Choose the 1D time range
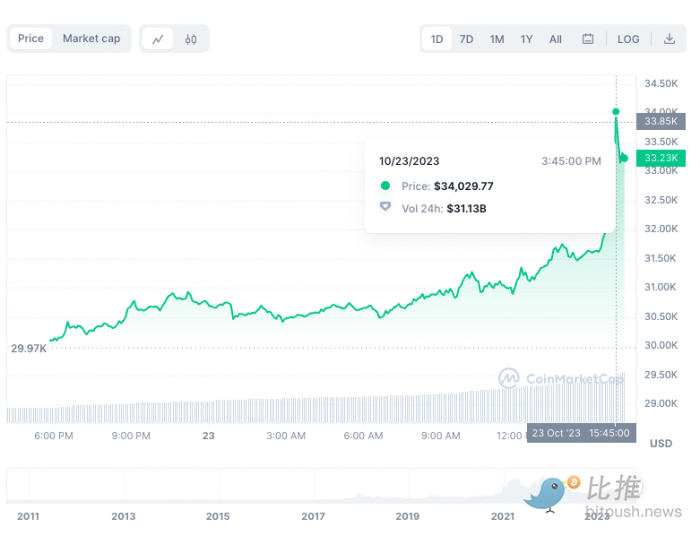 (437, 39)
